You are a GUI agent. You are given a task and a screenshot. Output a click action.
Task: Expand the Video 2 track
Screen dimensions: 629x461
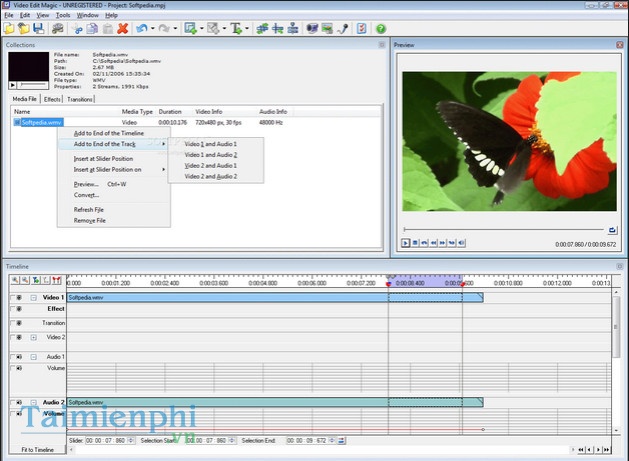point(34,337)
